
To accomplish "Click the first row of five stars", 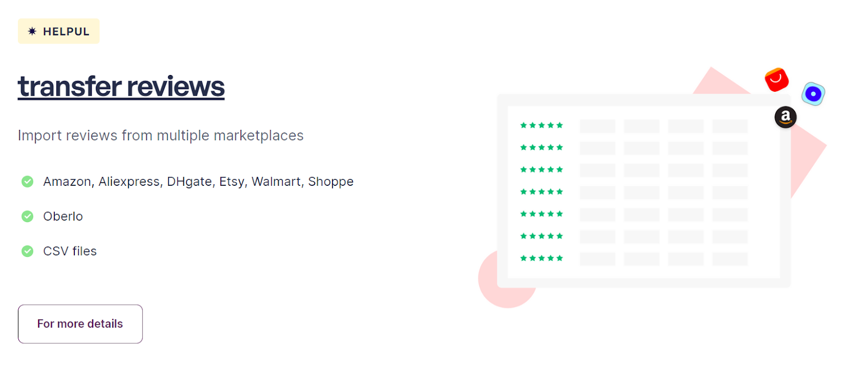I will pyautogui.click(x=541, y=125).
